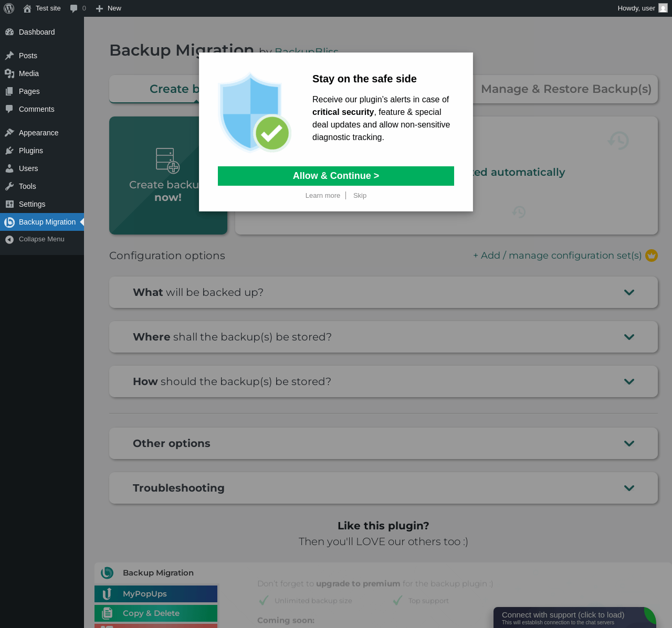Select the MyPopUps plugin tab

click(156, 594)
